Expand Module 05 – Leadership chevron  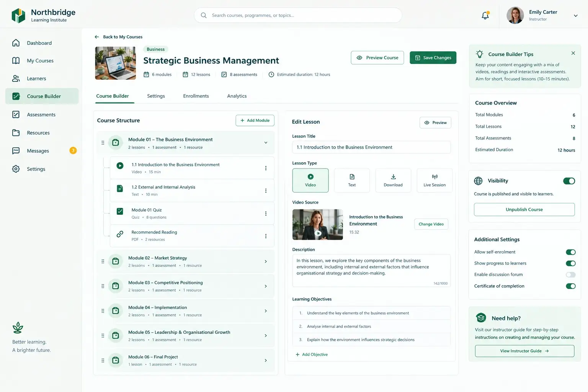point(266,336)
